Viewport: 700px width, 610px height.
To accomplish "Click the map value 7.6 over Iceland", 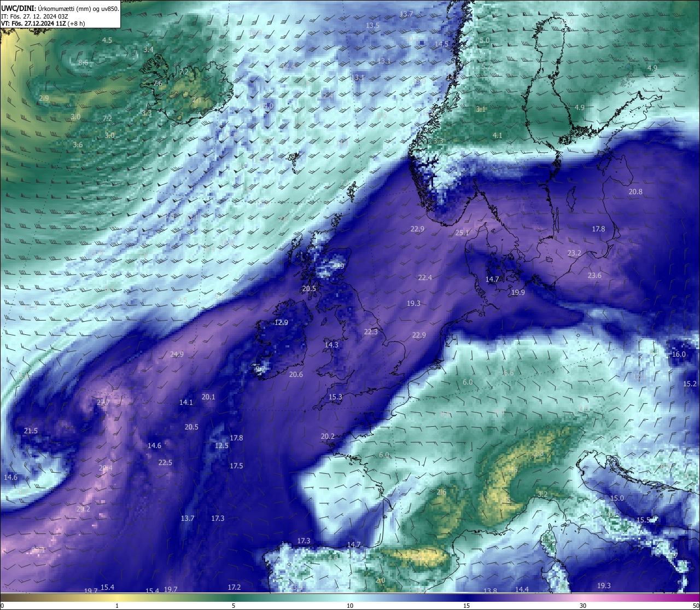I will point(157,84).
